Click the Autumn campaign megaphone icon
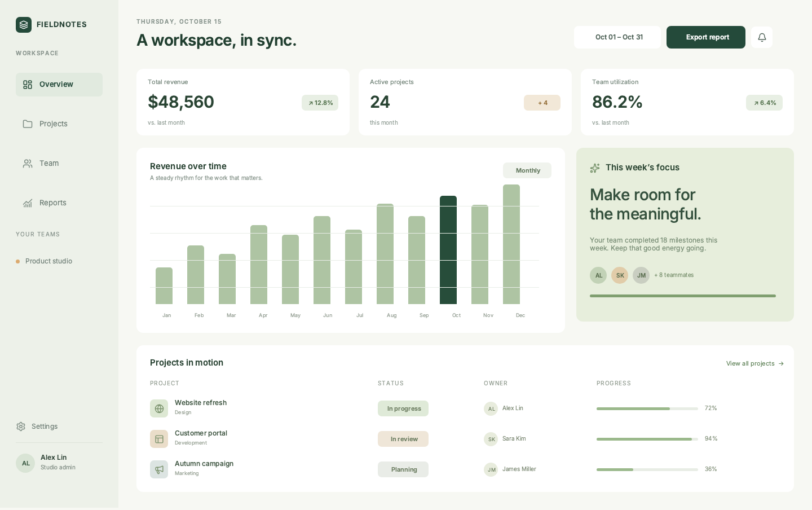Viewport: 812px width, 510px height. coord(159,469)
